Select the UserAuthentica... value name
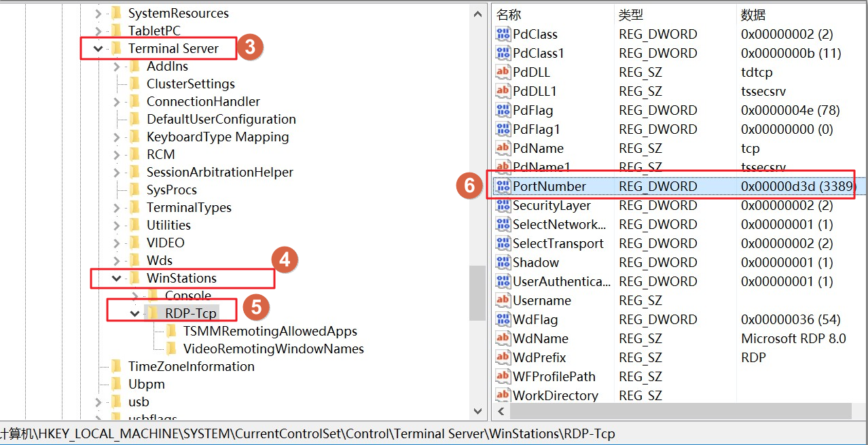 point(562,281)
